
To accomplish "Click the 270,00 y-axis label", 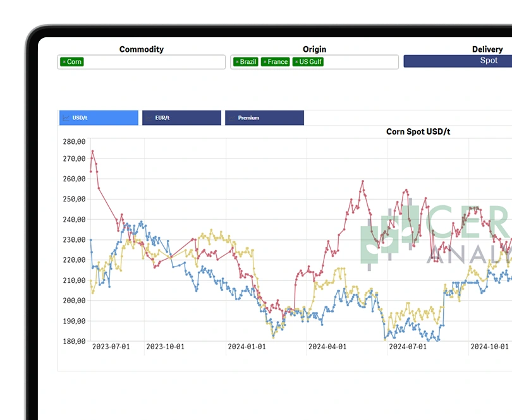I will 74,159.
